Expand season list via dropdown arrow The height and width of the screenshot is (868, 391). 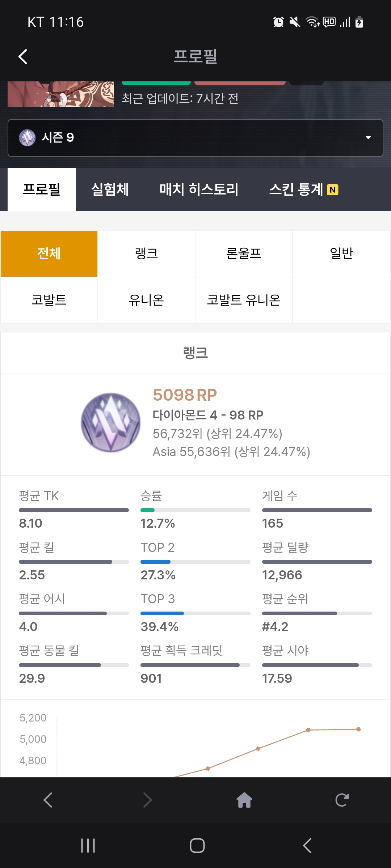tap(368, 138)
